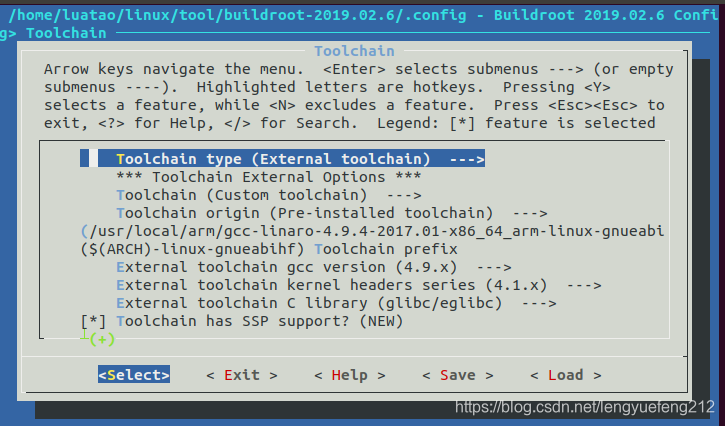The image size is (725, 426).
Task: Click the < Save > button
Action: pos(458,375)
